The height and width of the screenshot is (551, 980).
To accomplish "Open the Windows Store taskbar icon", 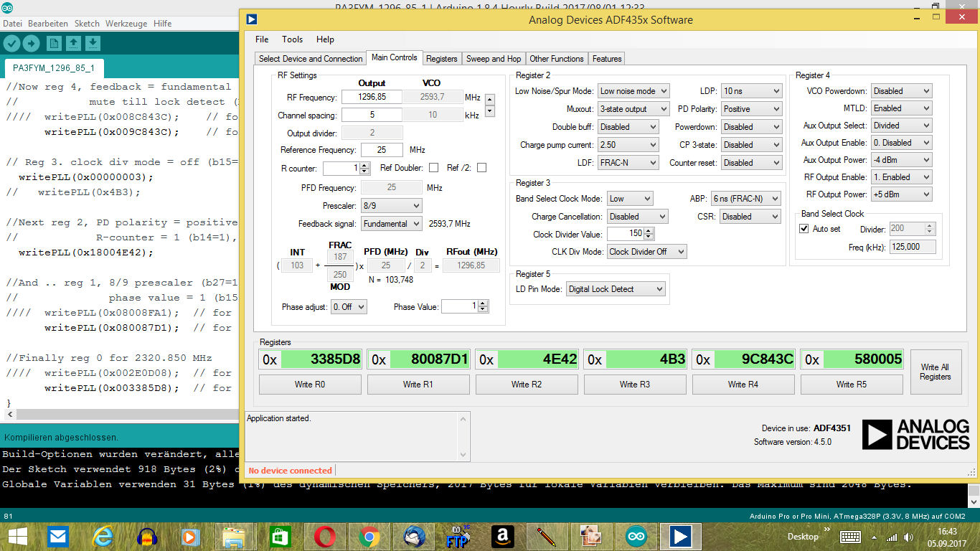I will pyautogui.click(x=279, y=536).
